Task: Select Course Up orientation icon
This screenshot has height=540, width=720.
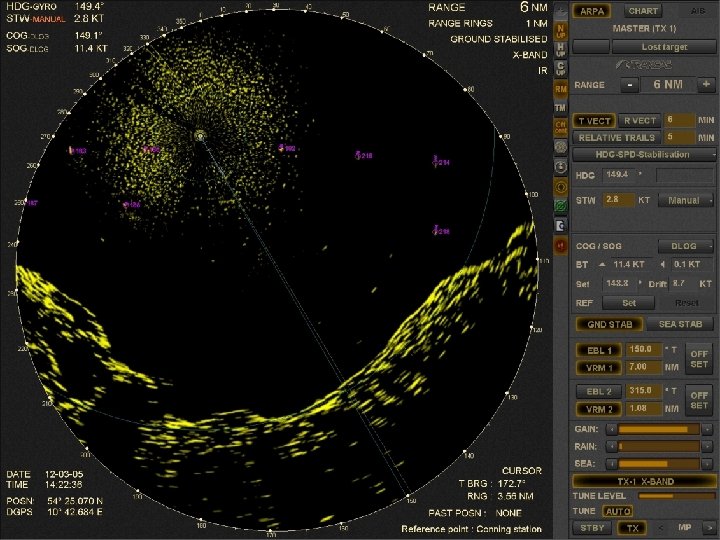Action: click(x=561, y=69)
